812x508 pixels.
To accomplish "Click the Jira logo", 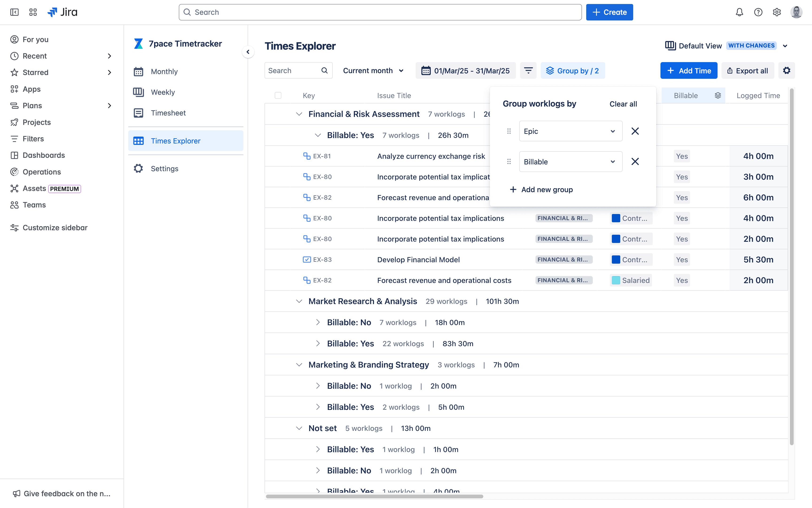I will pos(62,12).
